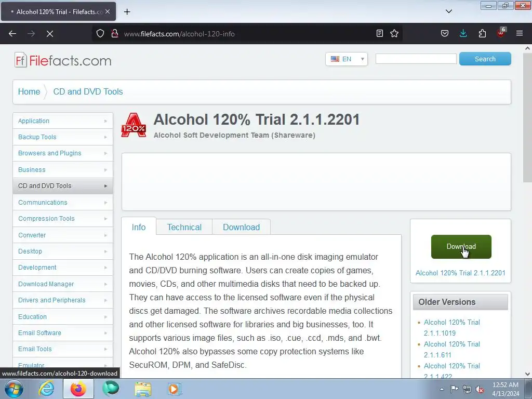
Task: Click the blue Search button
Action: tap(485, 59)
